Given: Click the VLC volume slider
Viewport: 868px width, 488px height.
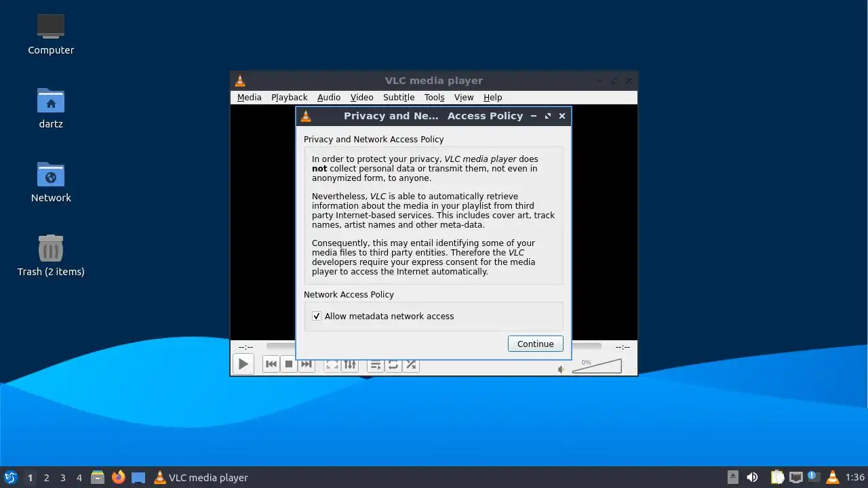Looking at the screenshot, I should click(597, 366).
